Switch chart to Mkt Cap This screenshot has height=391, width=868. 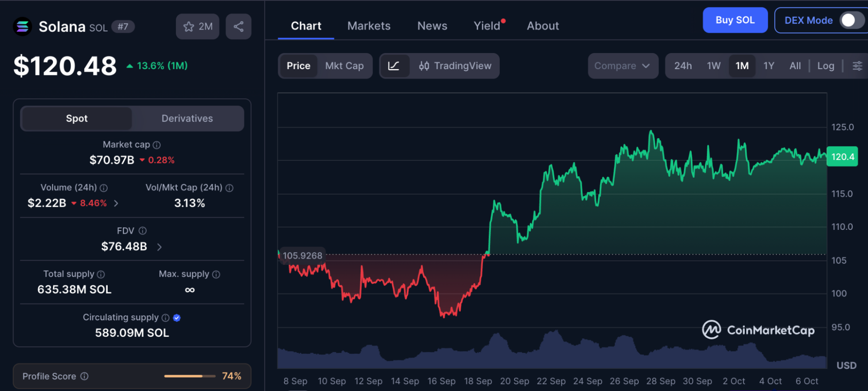coord(344,66)
